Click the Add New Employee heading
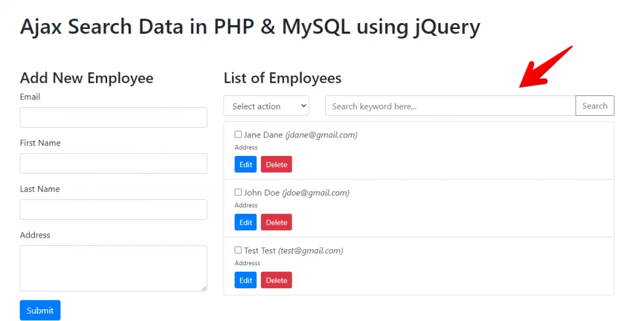The height and width of the screenshot is (321, 644). [x=87, y=78]
